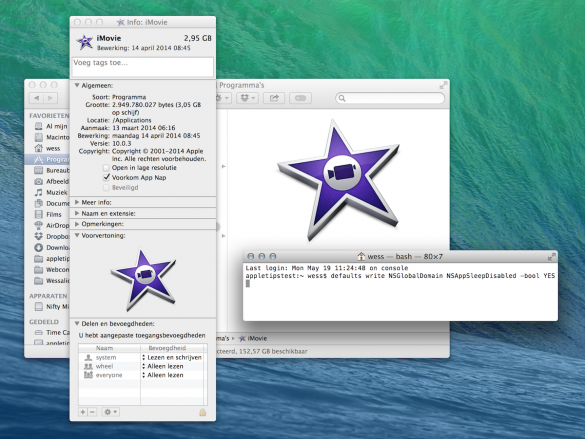The image size is (585, 439).
Task: Toggle Open in lage resolutie checkbox
Action: (106, 167)
